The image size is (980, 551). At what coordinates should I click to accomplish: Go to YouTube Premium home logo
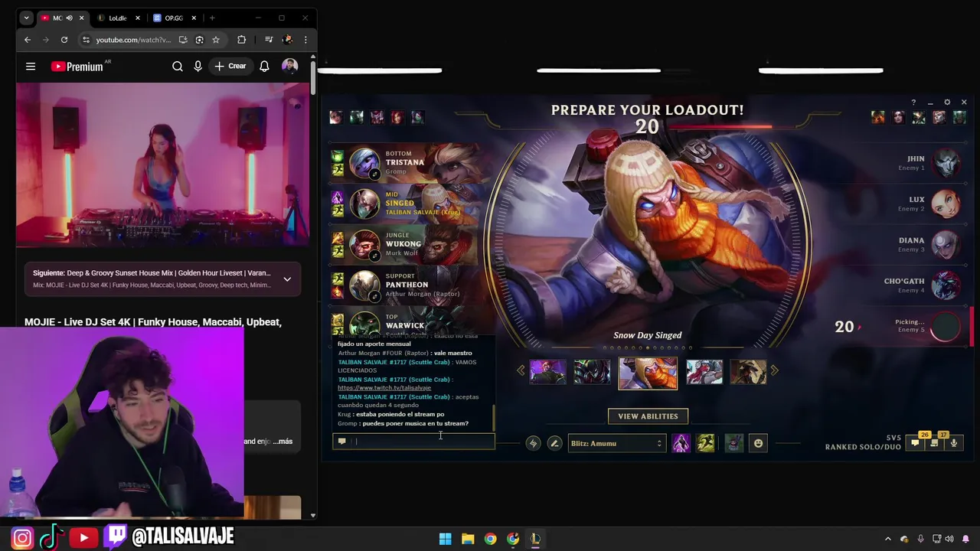[x=77, y=67]
